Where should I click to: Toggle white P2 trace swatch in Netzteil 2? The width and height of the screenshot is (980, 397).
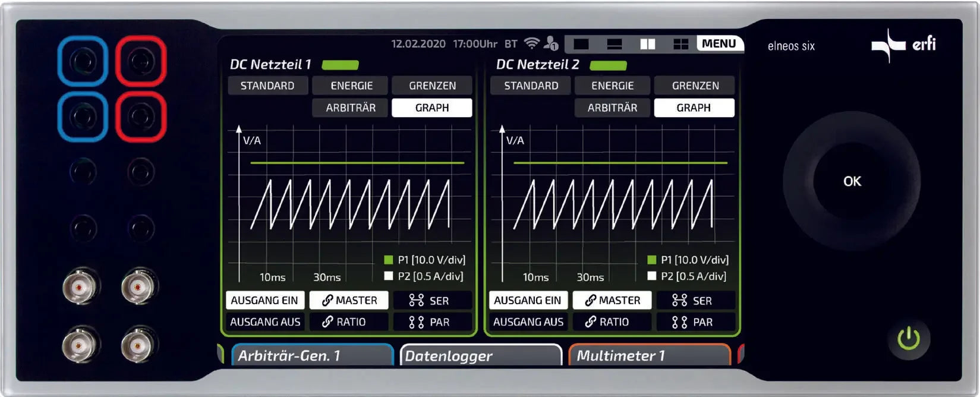click(x=652, y=276)
